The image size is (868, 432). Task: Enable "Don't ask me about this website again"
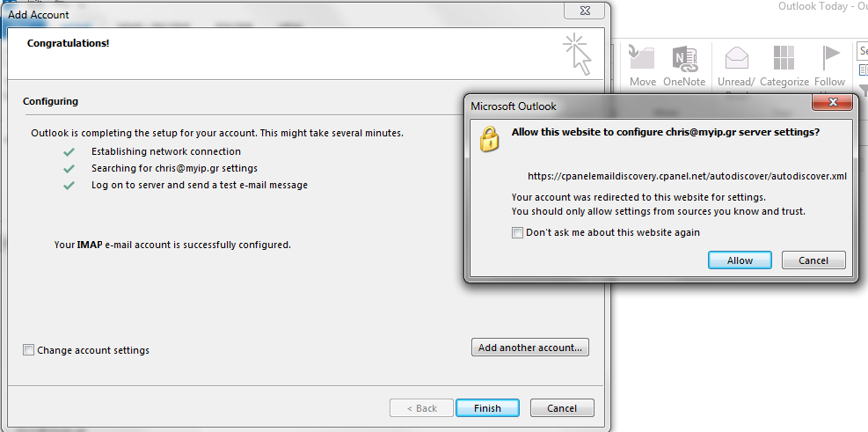click(x=517, y=233)
